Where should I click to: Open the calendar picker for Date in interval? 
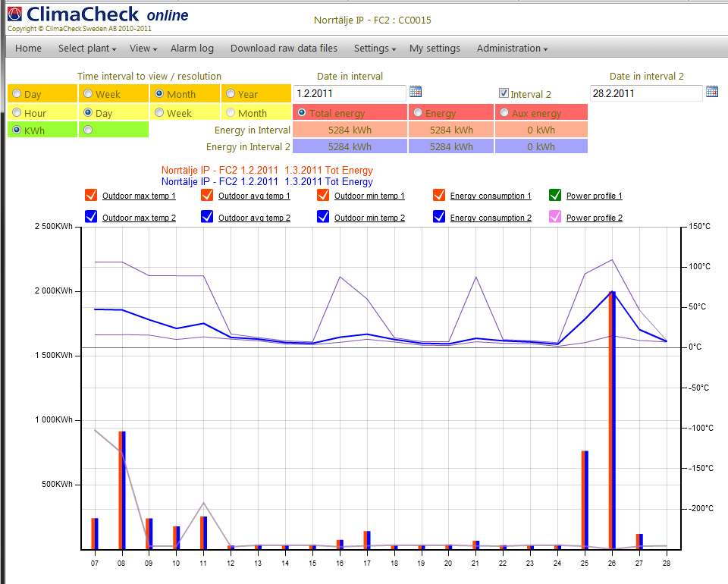(416, 92)
